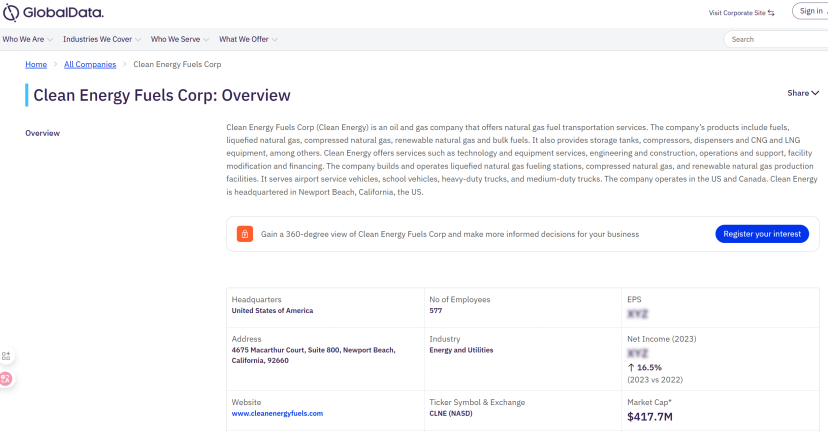Open the What We Offer menu
Screen dimensions: 829x432
point(248,40)
